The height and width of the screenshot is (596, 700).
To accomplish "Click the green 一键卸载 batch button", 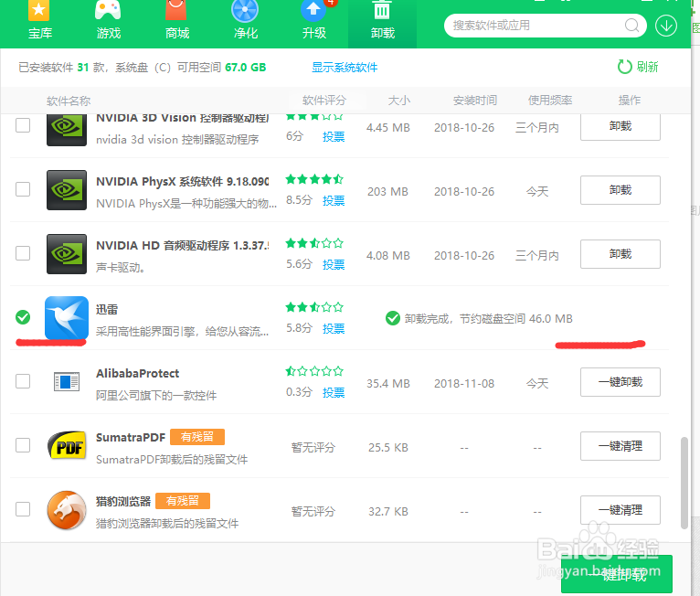I will click(617, 574).
